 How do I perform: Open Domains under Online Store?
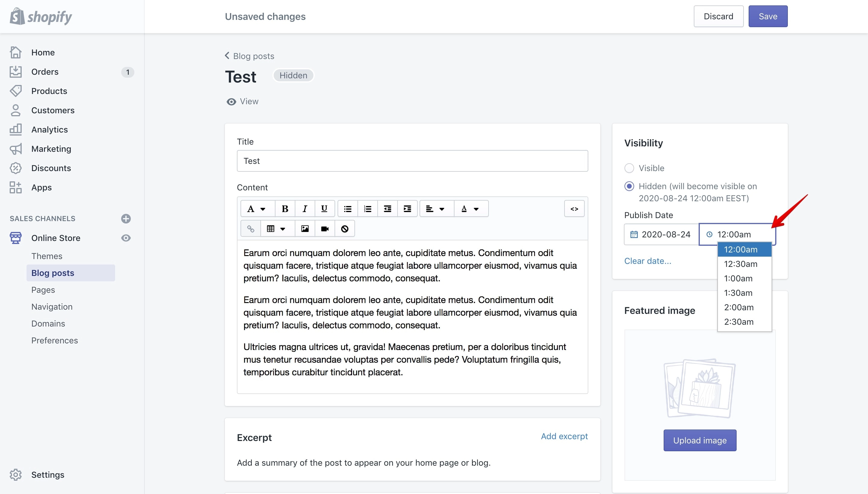[x=48, y=324]
